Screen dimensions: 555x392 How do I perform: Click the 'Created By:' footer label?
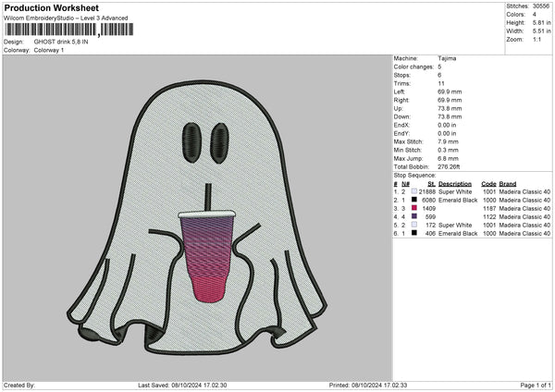19,385
